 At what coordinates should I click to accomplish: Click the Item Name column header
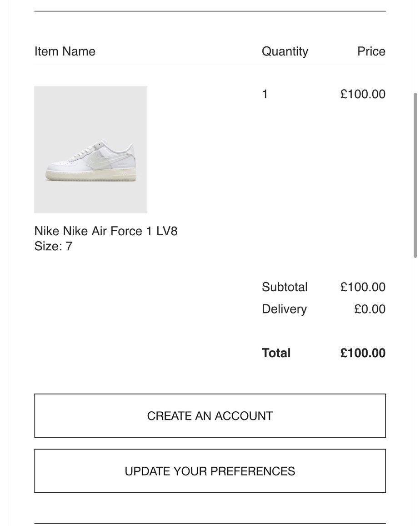65,51
